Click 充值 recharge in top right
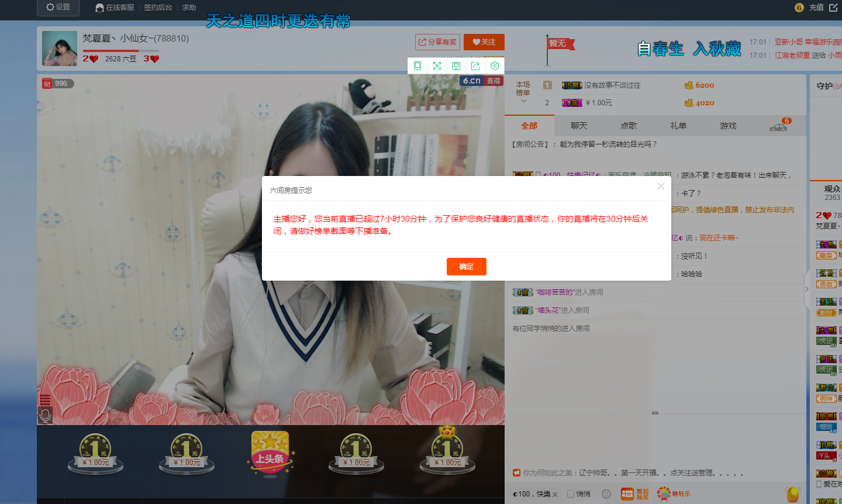Screen dimensions: 842x504 pyautogui.click(x=816, y=8)
